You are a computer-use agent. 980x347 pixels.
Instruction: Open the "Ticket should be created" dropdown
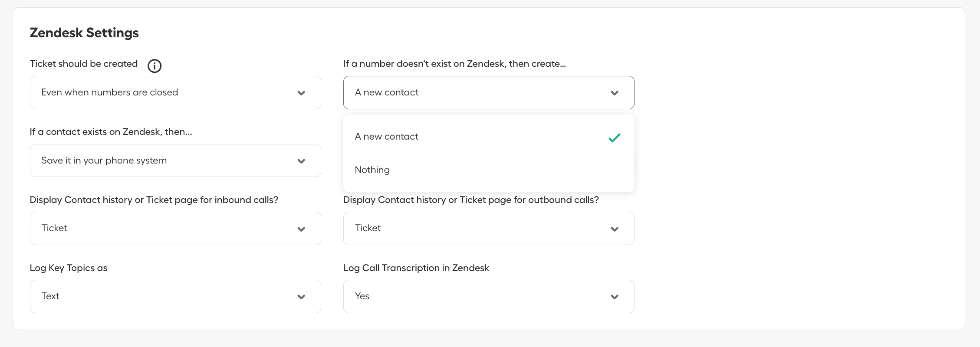pyautogui.click(x=175, y=92)
